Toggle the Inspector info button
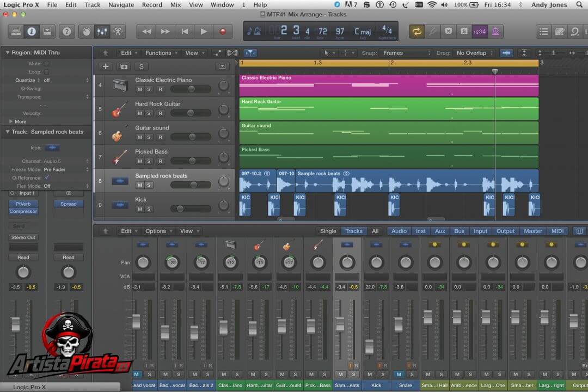 click(32, 32)
